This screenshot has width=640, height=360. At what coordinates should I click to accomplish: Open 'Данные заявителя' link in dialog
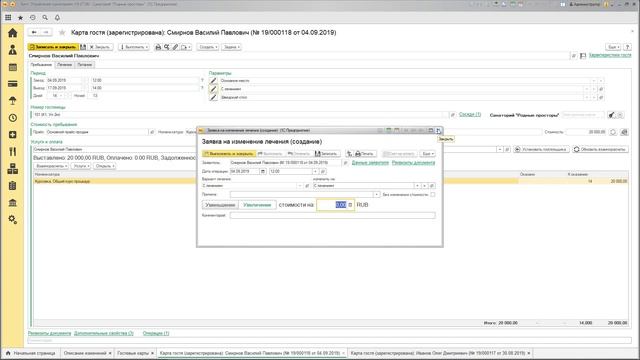point(370,163)
